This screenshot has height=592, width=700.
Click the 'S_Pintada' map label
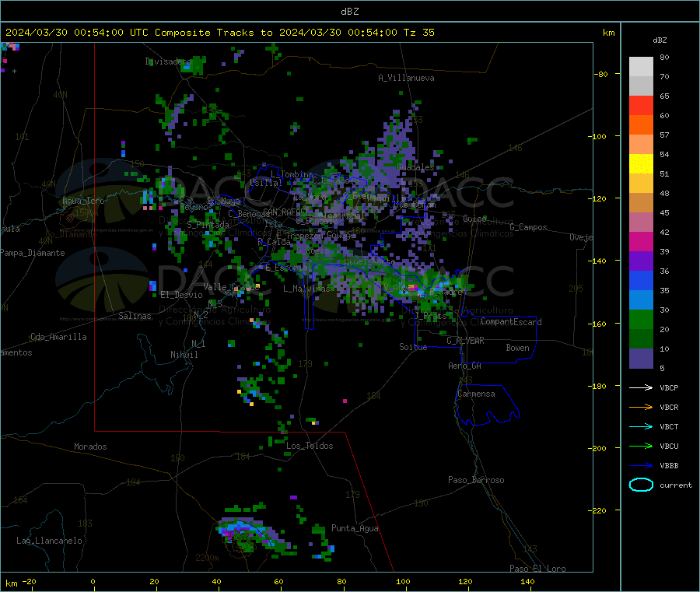click(208, 225)
